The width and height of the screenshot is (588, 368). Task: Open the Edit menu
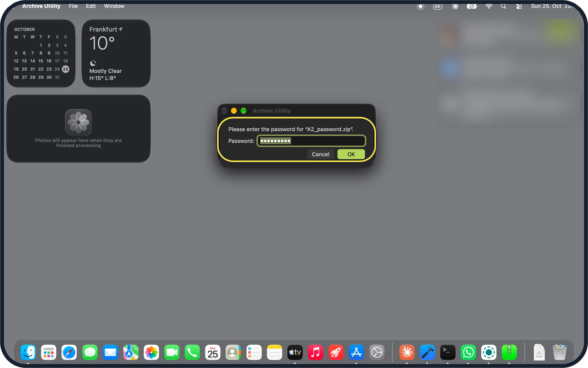click(x=91, y=6)
